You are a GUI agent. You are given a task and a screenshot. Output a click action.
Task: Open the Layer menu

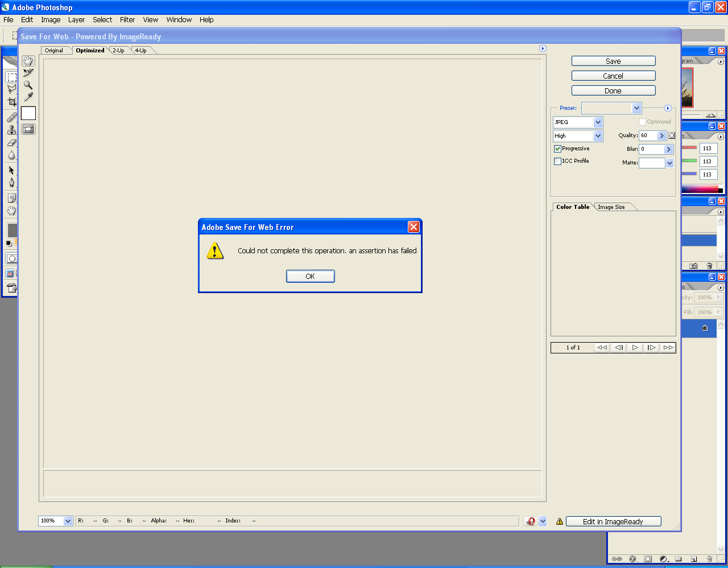pyautogui.click(x=76, y=19)
